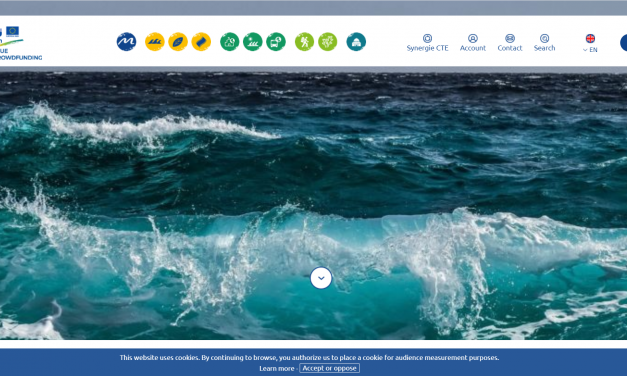Open the Synergie CTE menu item
The height and width of the screenshot is (376, 627).
click(x=427, y=43)
